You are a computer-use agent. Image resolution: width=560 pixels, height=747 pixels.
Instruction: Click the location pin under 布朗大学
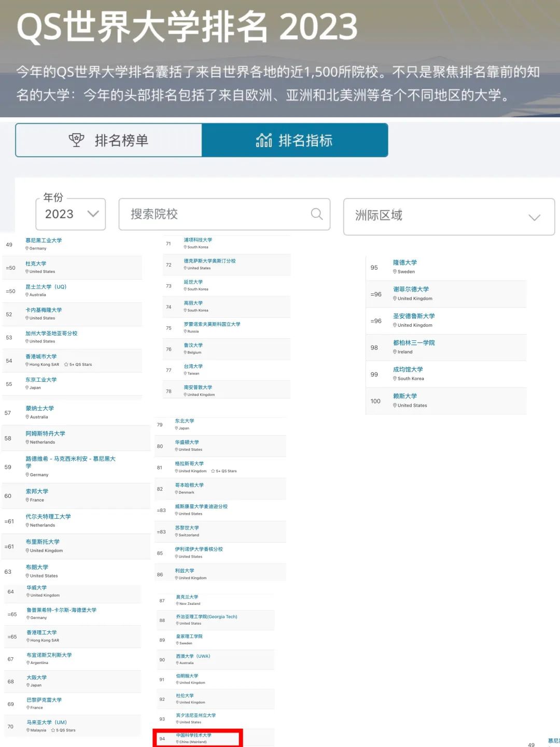click(x=27, y=576)
